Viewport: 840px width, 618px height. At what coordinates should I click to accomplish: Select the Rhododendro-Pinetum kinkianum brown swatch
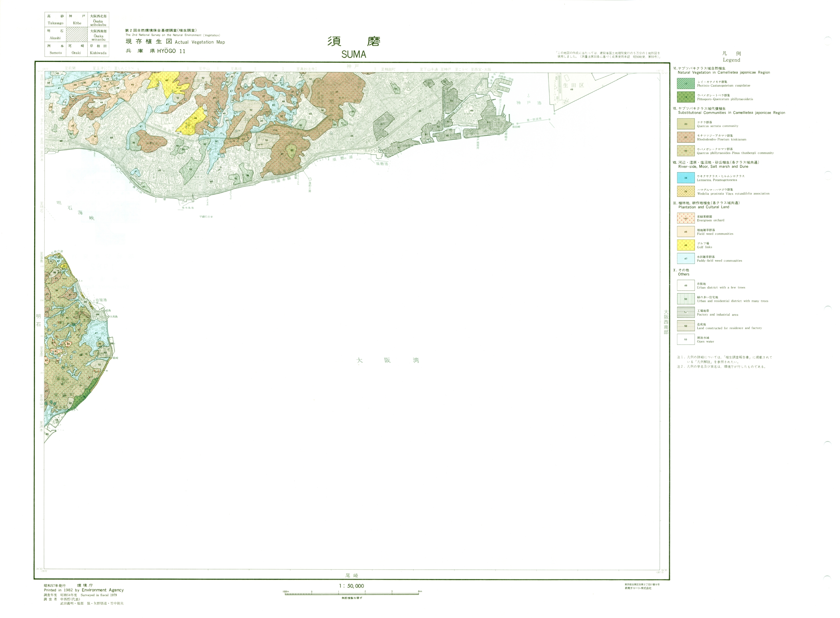685,137
